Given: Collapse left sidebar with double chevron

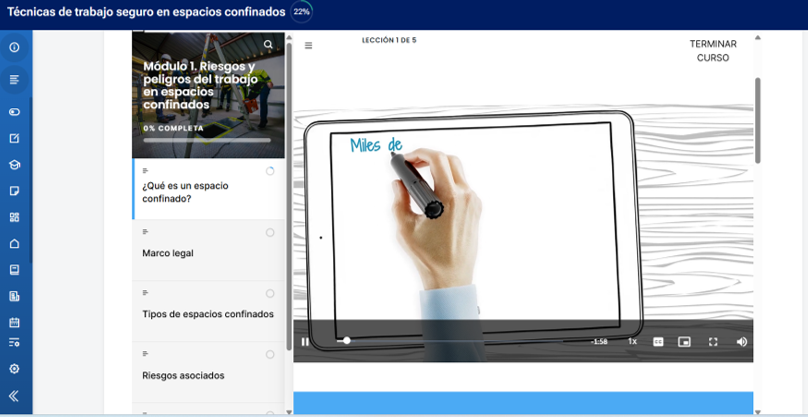Looking at the screenshot, I should point(14,396).
